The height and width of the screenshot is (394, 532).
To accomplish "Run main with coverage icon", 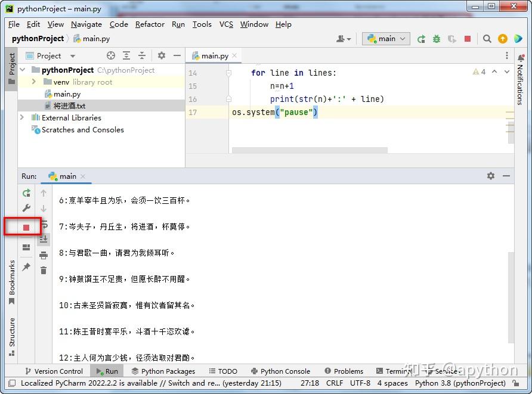I will point(452,38).
